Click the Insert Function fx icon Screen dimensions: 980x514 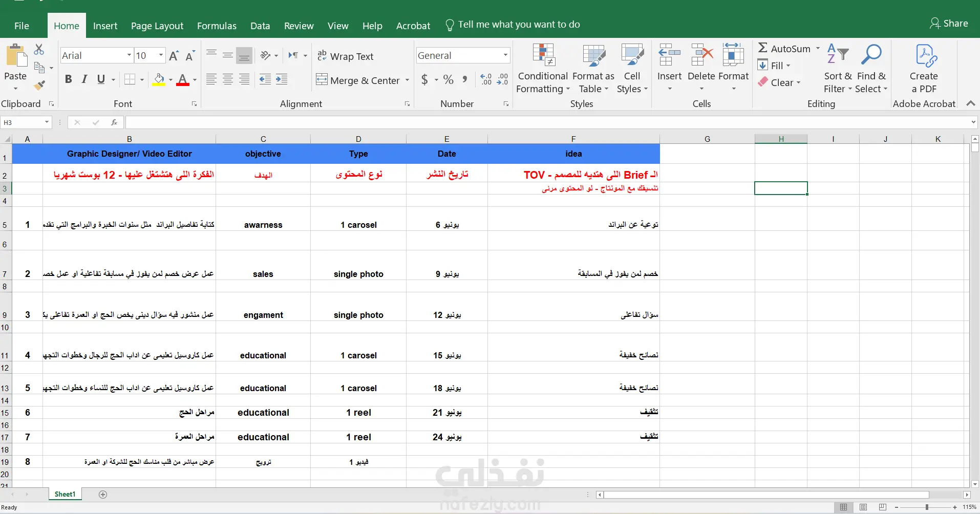pyautogui.click(x=114, y=122)
